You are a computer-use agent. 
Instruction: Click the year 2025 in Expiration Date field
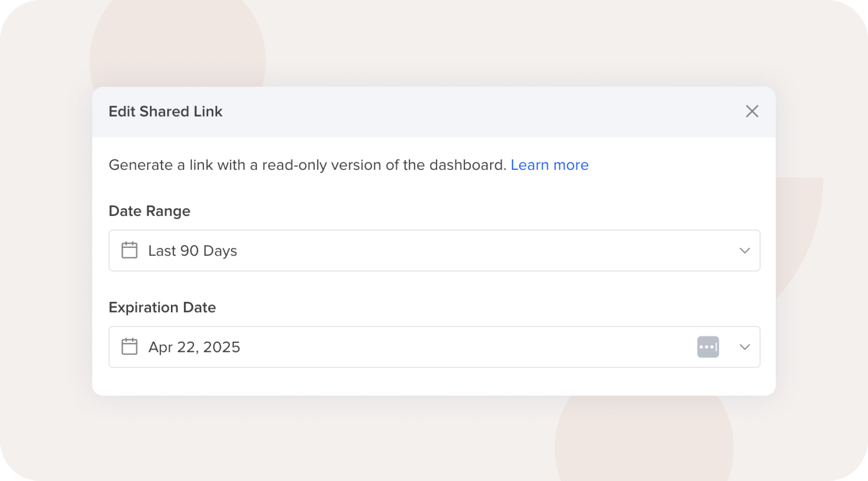pyautogui.click(x=222, y=347)
